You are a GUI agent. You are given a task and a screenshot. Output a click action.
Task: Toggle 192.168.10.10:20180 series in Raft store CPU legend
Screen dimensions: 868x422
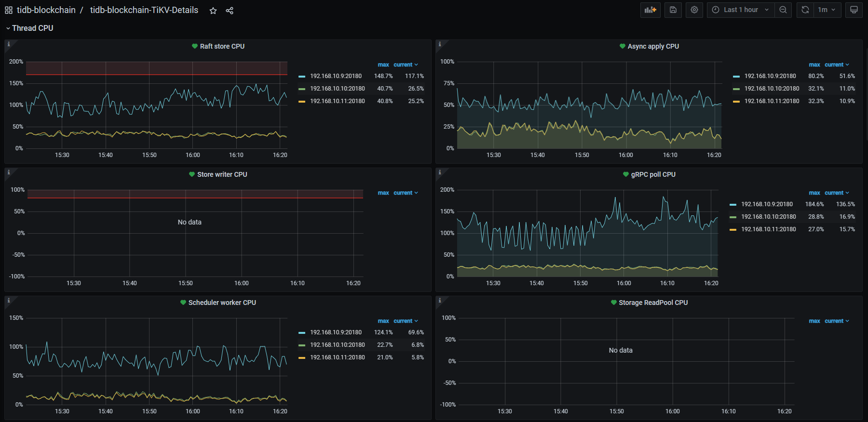pos(337,89)
